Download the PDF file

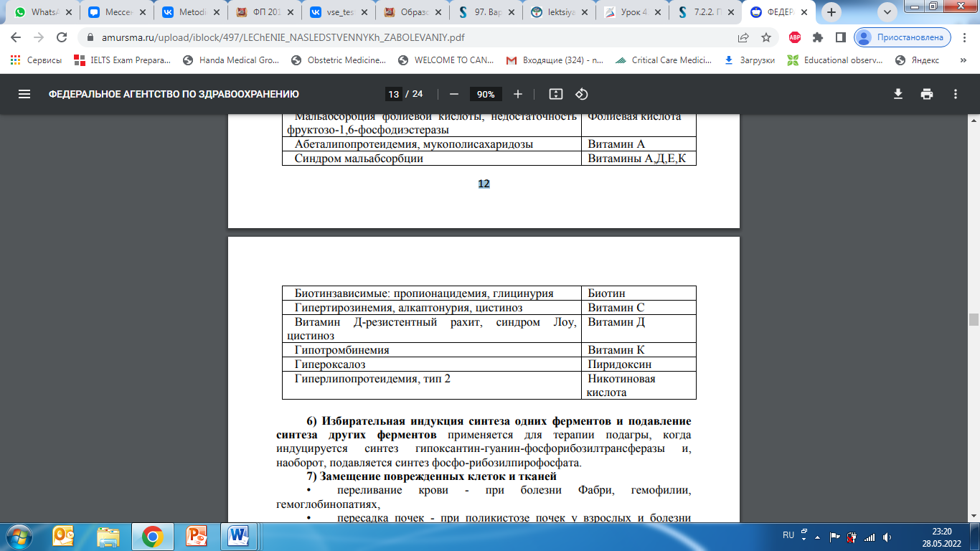[x=897, y=94]
